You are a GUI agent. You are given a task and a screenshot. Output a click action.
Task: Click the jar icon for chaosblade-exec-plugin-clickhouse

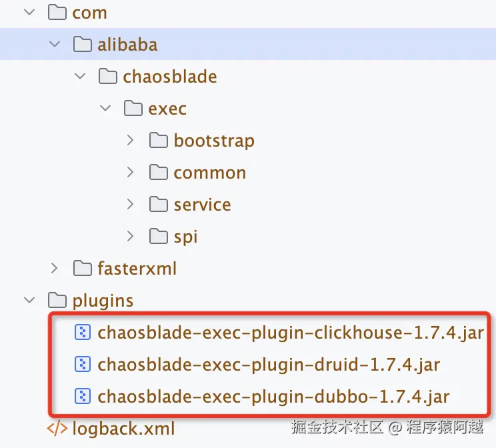83,333
